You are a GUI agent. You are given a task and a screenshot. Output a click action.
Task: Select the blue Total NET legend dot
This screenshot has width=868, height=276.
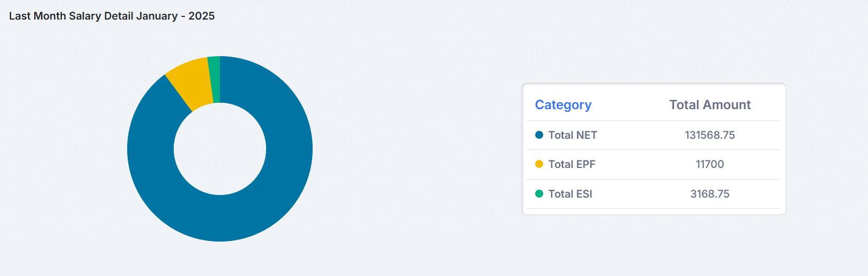pyautogui.click(x=539, y=135)
